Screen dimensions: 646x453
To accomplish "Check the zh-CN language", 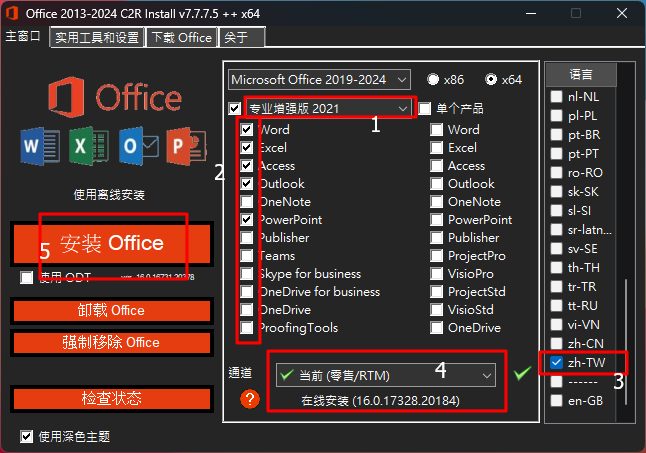I will click(557, 343).
